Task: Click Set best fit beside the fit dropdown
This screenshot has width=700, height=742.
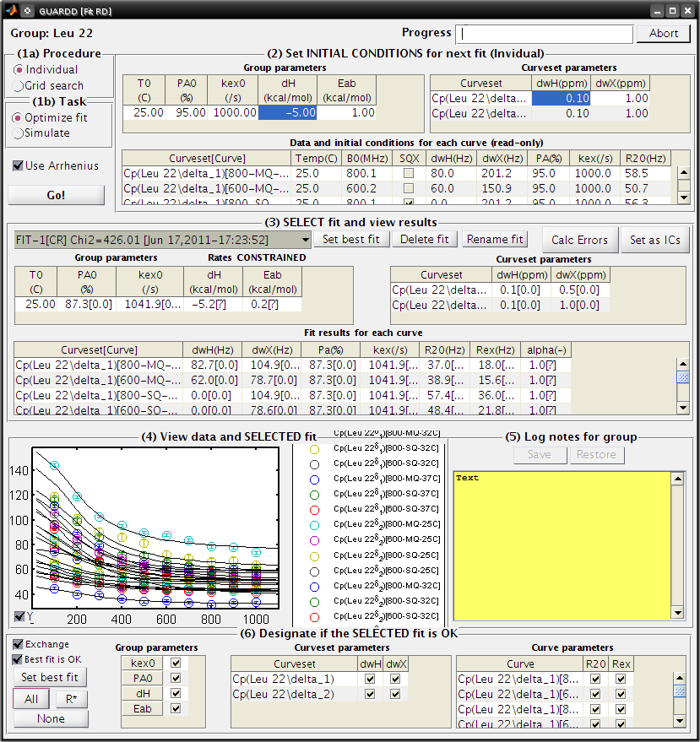Action: click(350, 240)
